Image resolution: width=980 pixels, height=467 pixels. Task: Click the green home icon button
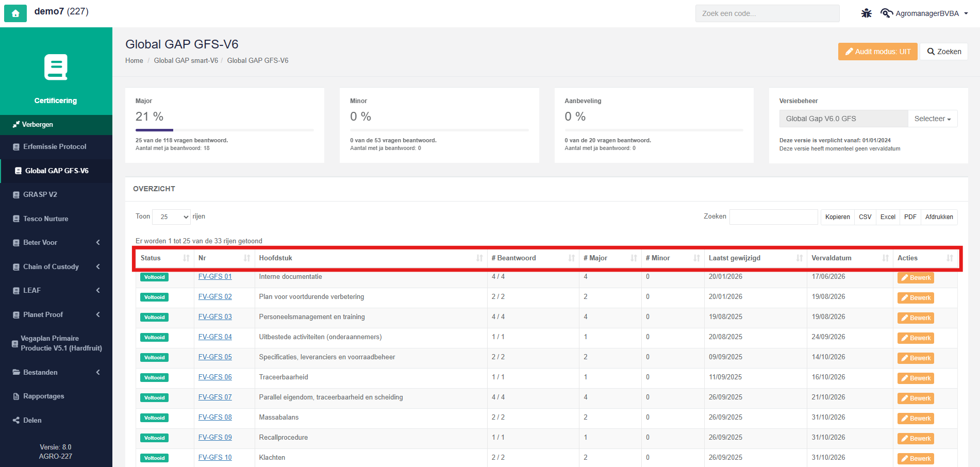pos(15,13)
